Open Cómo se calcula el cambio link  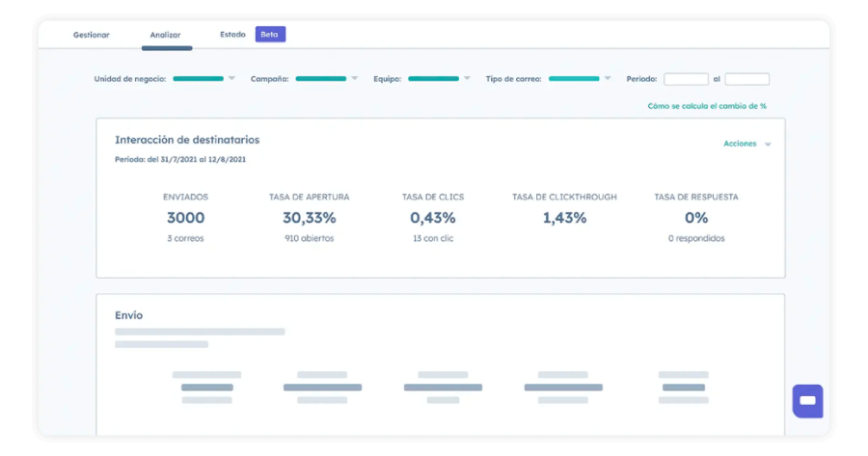pyautogui.click(x=707, y=106)
